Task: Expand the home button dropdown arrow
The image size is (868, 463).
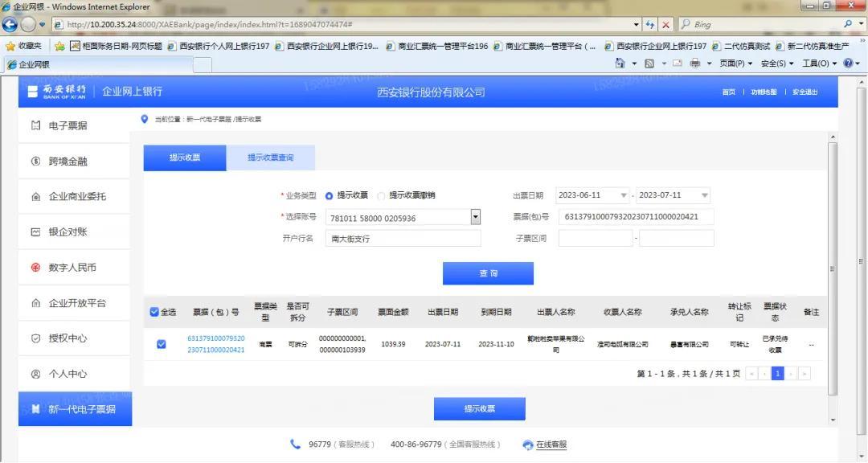Action: [634, 64]
